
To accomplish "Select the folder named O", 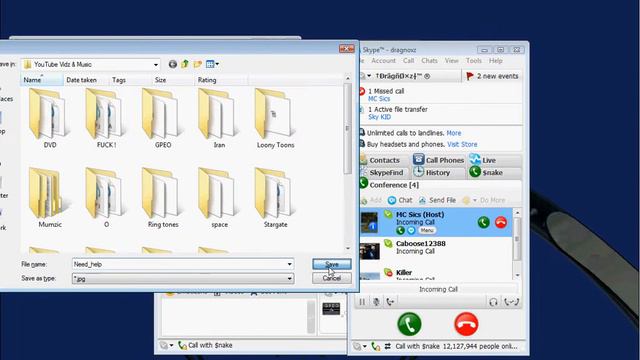I will pos(106,198).
